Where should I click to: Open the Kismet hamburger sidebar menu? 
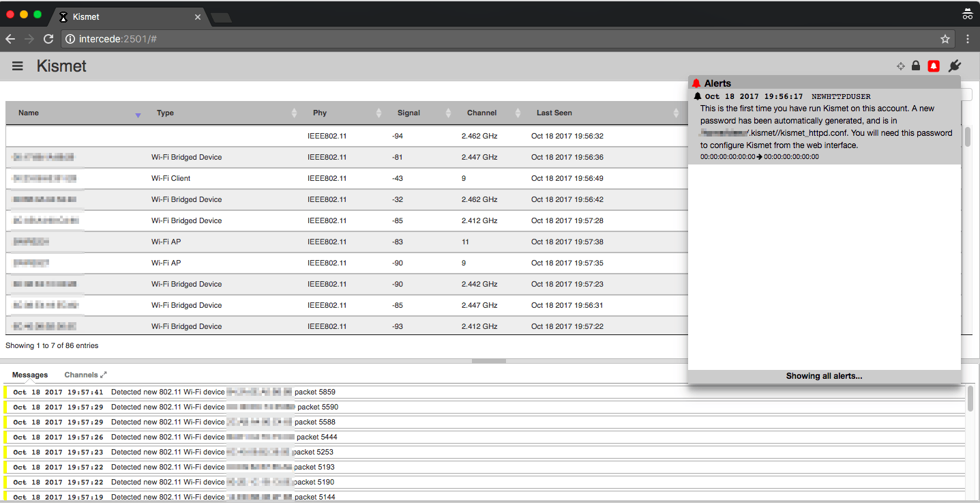(x=18, y=66)
